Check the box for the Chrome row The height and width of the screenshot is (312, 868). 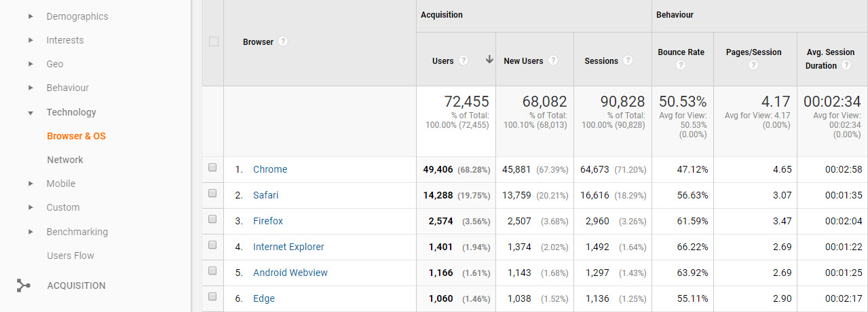coord(212,167)
